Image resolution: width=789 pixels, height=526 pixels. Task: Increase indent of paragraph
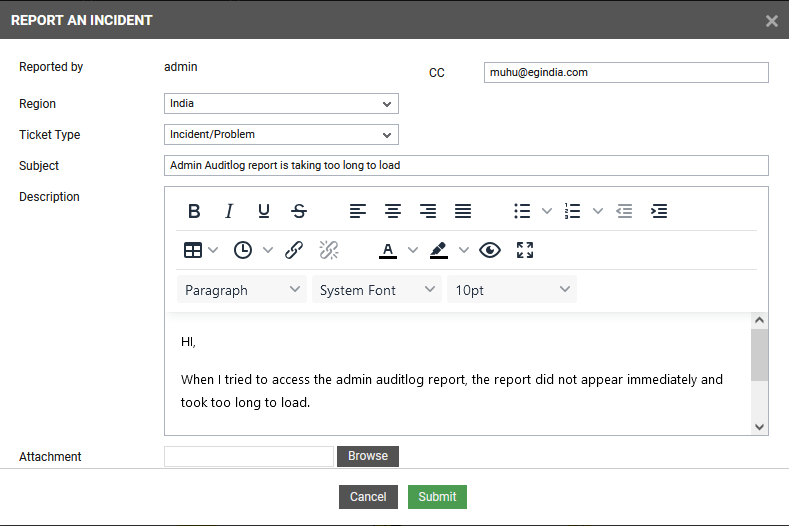(x=659, y=211)
